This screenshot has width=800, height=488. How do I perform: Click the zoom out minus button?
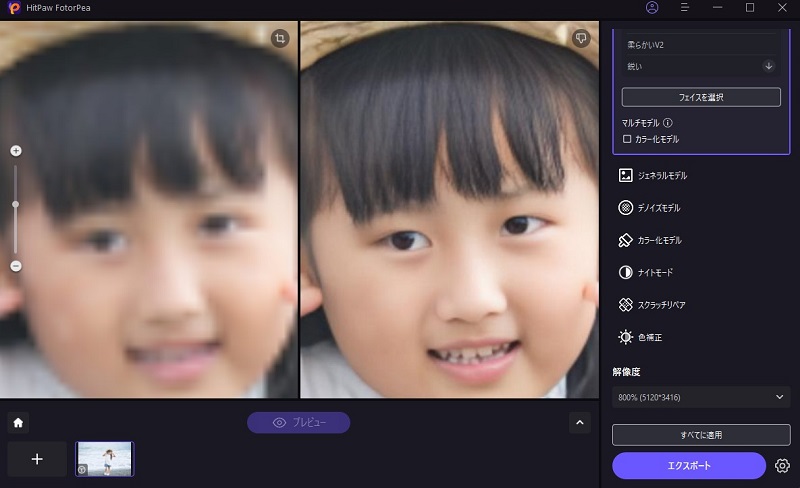(x=16, y=266)
